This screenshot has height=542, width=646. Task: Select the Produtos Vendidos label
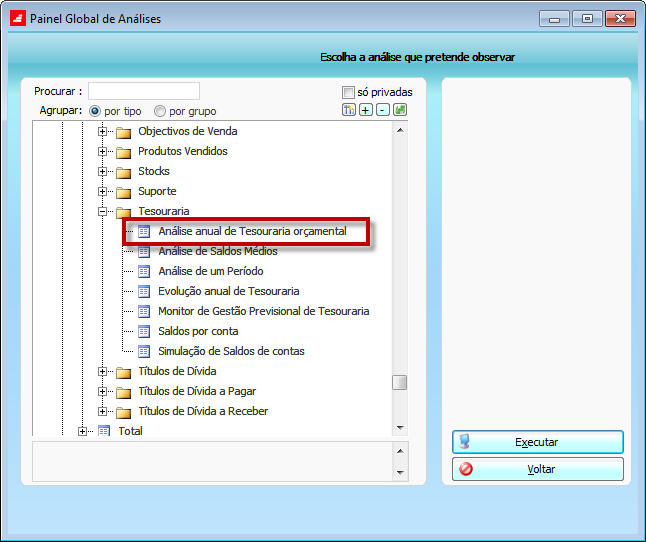pos(183,151)
